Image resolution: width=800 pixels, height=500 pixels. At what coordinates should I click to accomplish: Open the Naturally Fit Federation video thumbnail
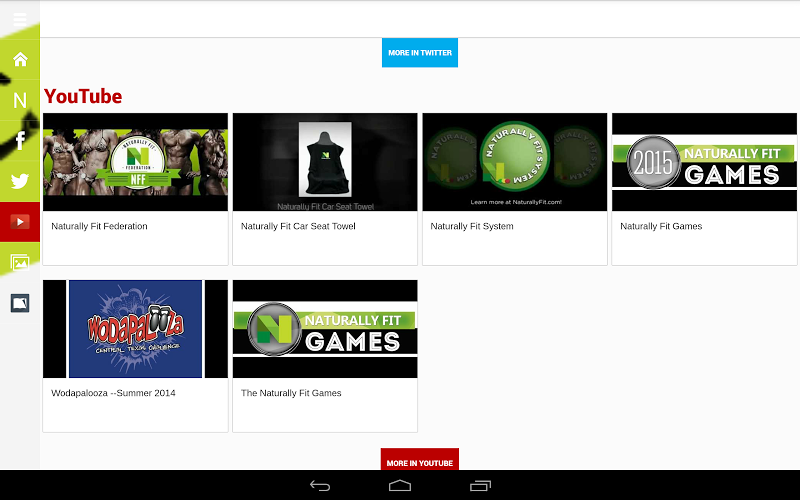[x=135, y=162]
